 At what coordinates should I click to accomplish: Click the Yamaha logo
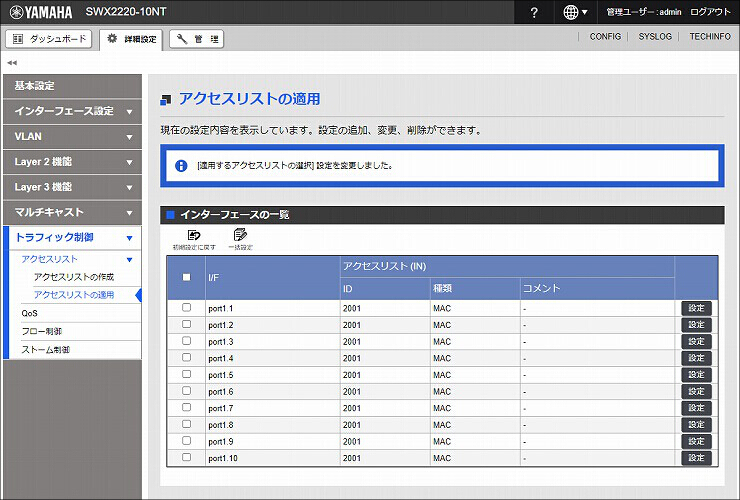(41, 12)
